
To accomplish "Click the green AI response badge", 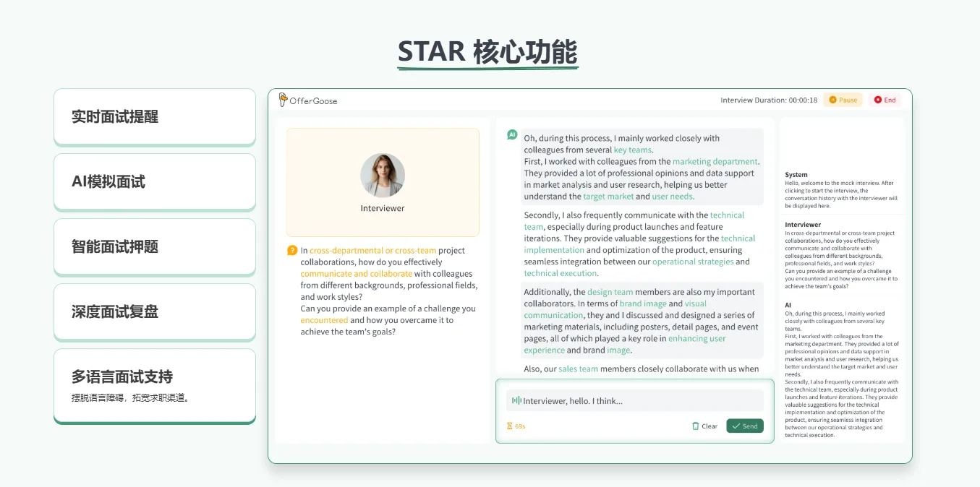I will click(x=512, y=134).
